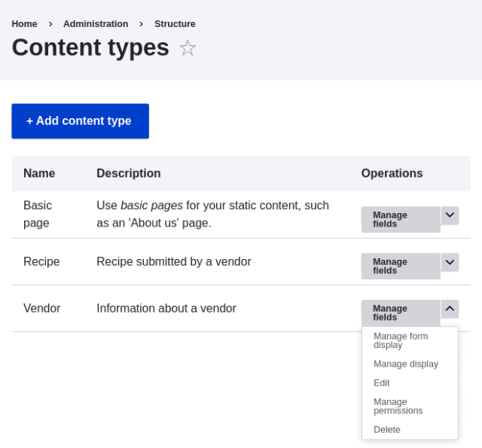Viewport: 482px width, 448px height.
Task: Click the Operations column header
Action: (392, 173)
